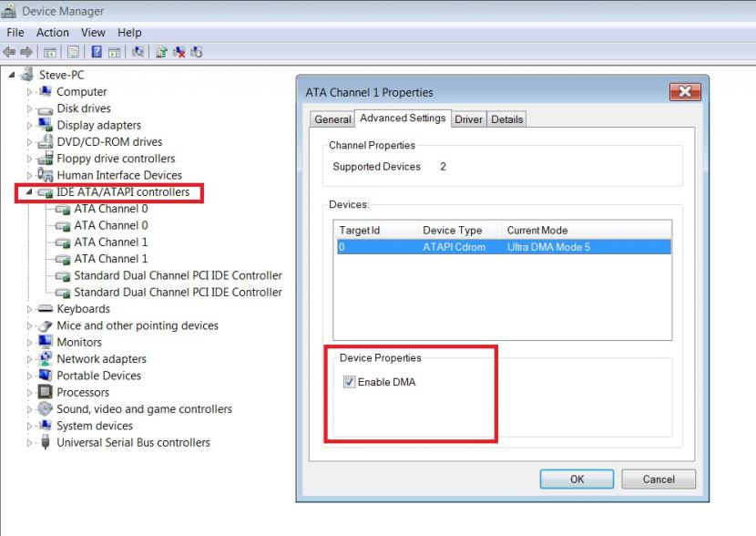Open the View menu
The image size is (756, 536).
(93, 32)
